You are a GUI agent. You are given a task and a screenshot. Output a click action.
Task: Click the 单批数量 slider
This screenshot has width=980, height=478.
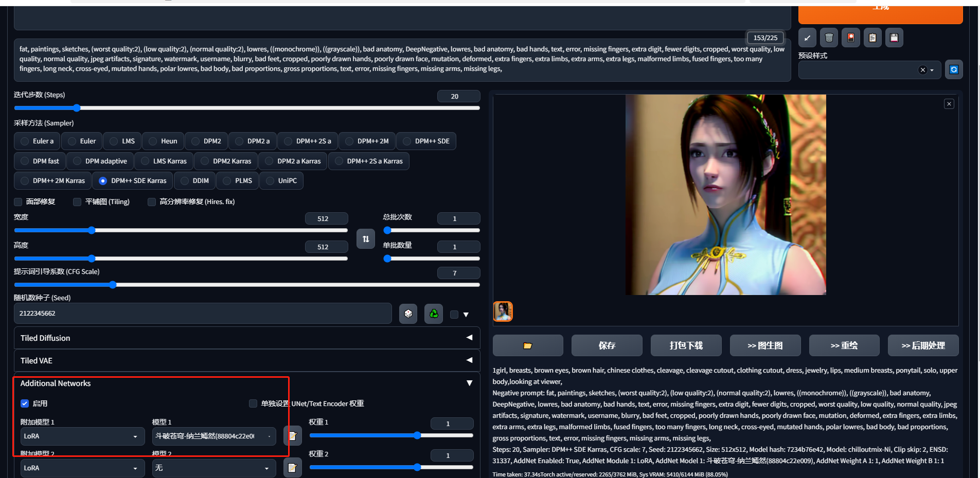pyautogui.click(x=432, y=259)
